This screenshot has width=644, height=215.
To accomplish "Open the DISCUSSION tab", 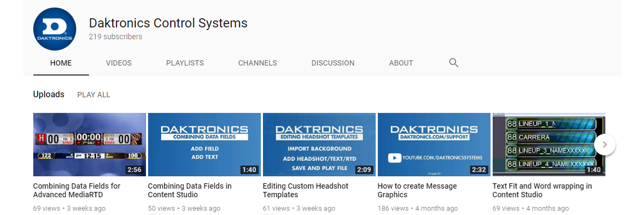I will point(333,63).
